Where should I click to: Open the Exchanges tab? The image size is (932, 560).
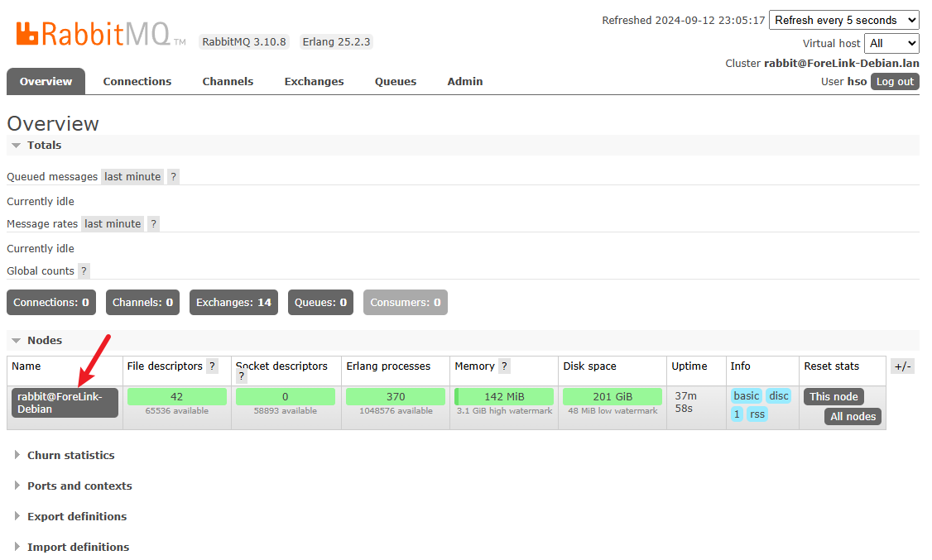point(314,81)
